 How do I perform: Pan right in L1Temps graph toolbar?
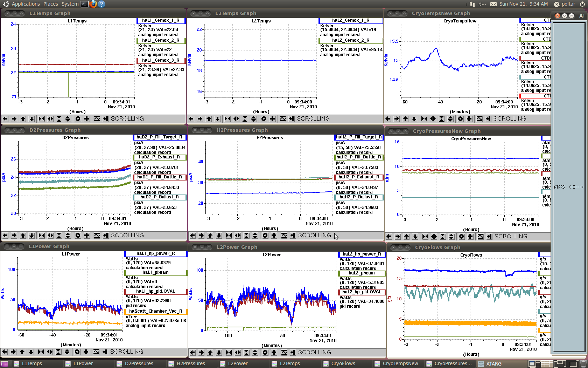click(14, 119)
